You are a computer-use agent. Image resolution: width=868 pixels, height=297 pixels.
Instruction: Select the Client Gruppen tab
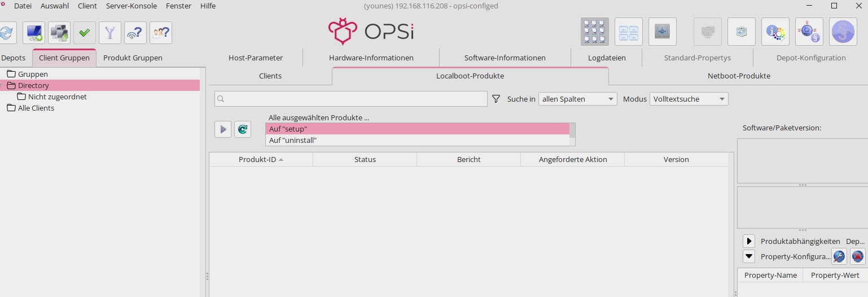point(64,58)
